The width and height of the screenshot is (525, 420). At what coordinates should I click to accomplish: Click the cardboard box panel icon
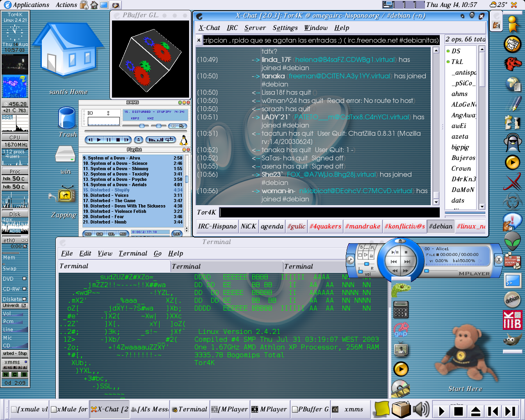pos(401,409)
